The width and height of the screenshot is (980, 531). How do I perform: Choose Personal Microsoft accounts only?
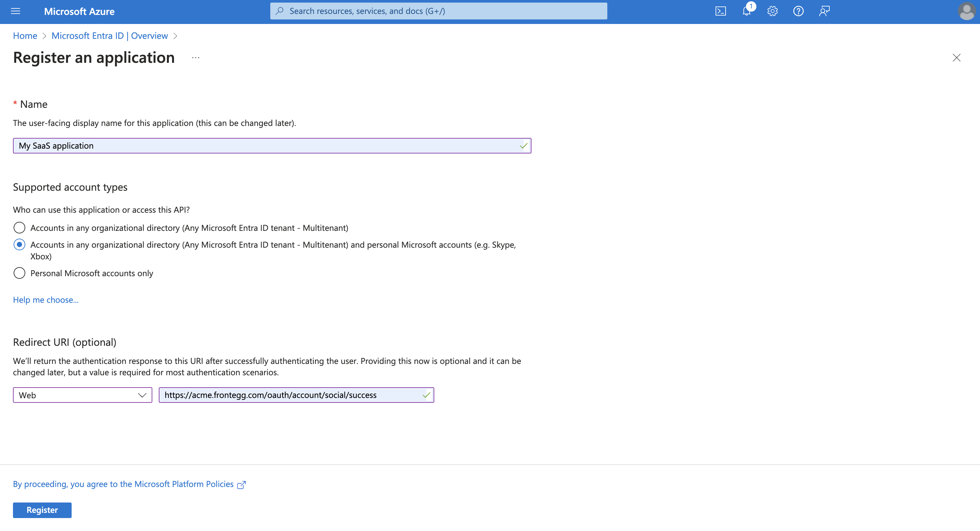pos(19,273)
